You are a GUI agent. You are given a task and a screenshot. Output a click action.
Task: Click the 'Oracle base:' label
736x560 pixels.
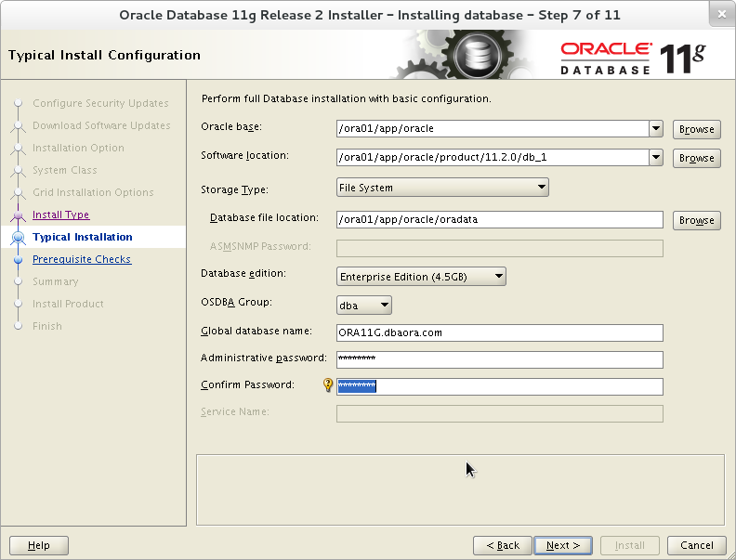[231, 126]
